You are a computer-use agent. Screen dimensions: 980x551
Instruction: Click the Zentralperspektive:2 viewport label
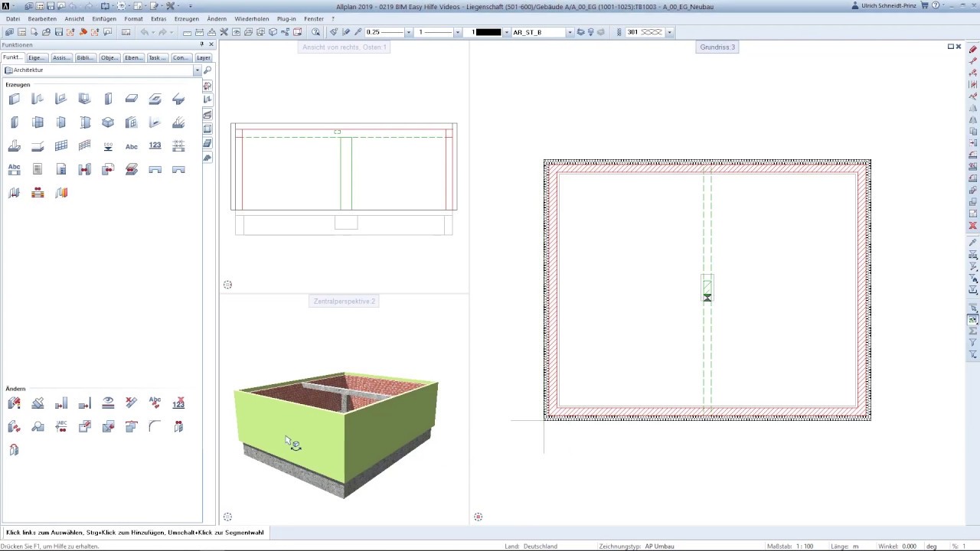click(x=344, y=302)
